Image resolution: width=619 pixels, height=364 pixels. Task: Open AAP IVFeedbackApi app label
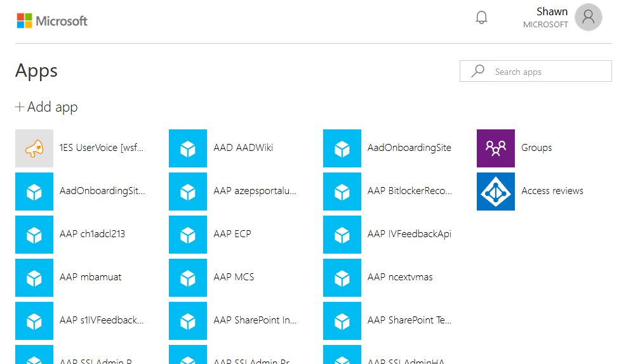coord(409,234)
